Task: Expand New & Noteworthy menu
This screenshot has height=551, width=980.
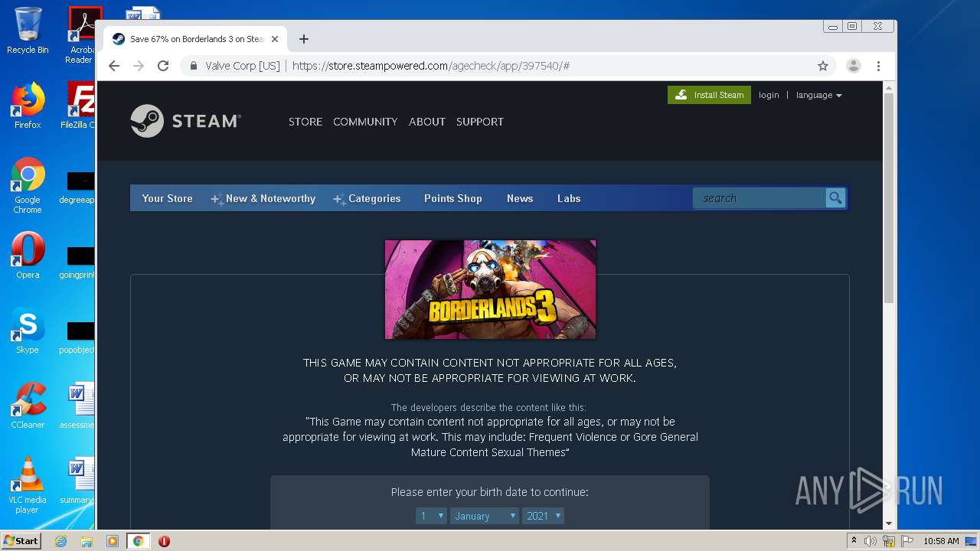Action: click(263, 198)
